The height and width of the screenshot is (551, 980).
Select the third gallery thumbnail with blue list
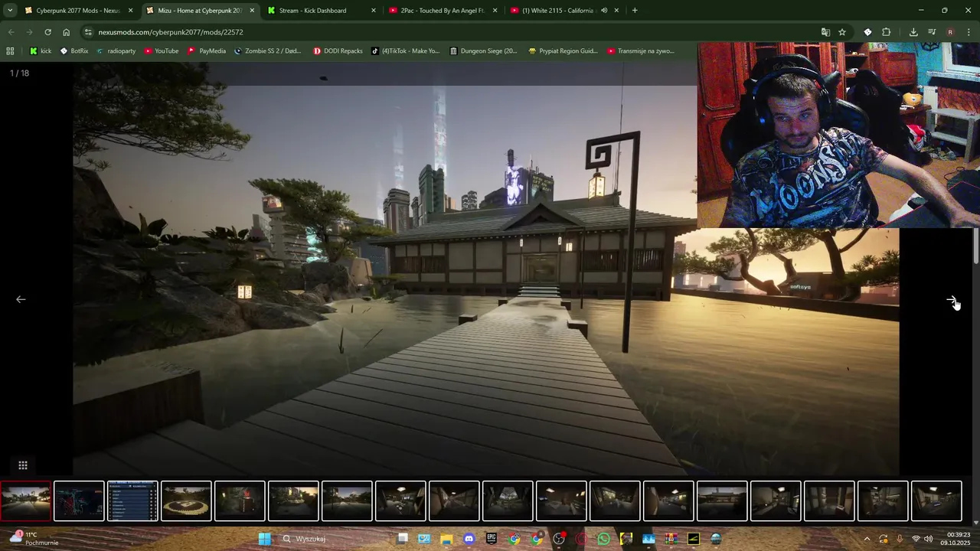(x=132, y=501)
